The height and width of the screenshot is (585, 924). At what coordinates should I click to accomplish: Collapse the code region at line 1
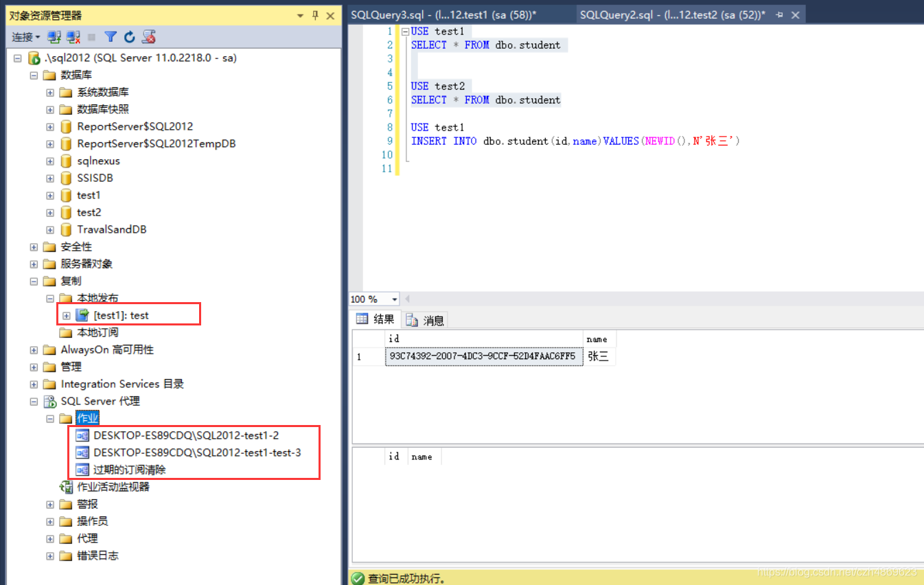click(405, 32)
